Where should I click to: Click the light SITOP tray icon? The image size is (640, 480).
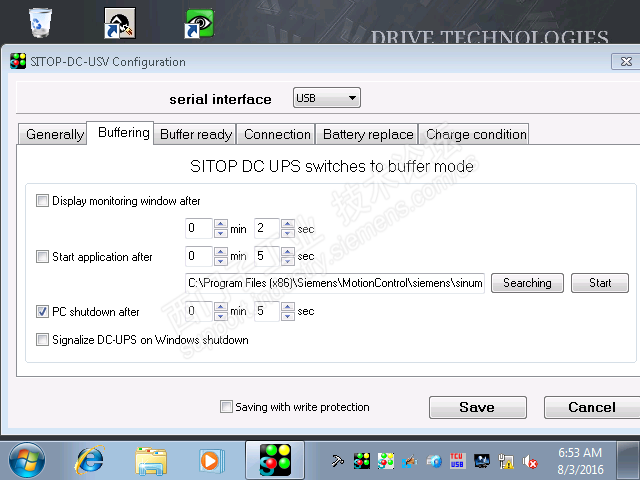[386, 461]
